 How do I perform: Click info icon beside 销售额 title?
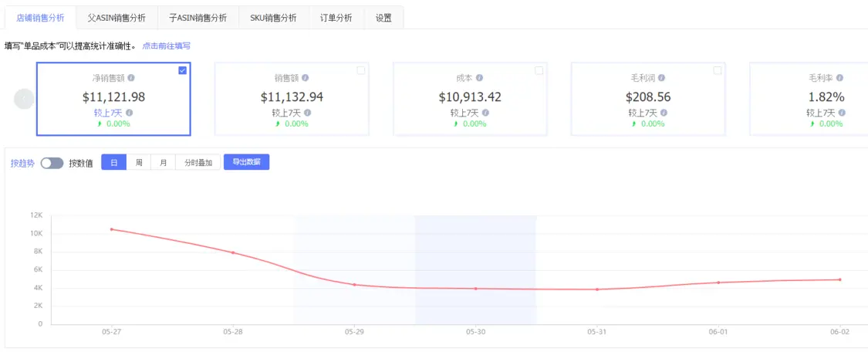(x=305, y=78)
